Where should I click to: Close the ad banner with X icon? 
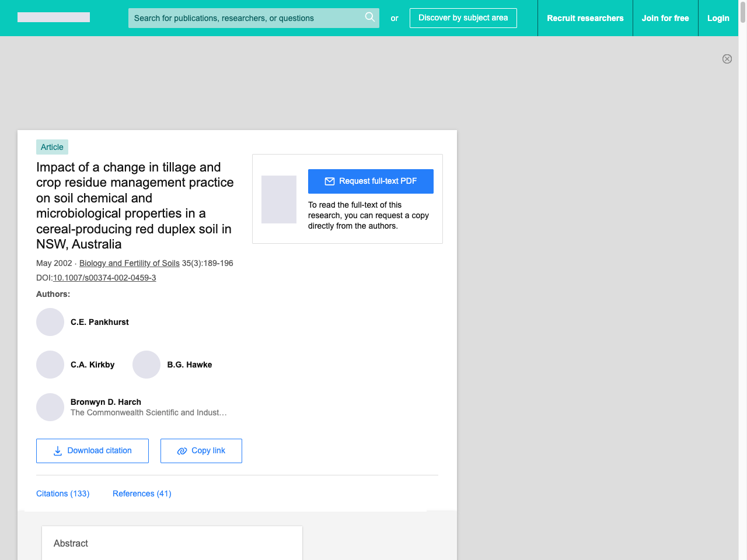coord(727,59)
